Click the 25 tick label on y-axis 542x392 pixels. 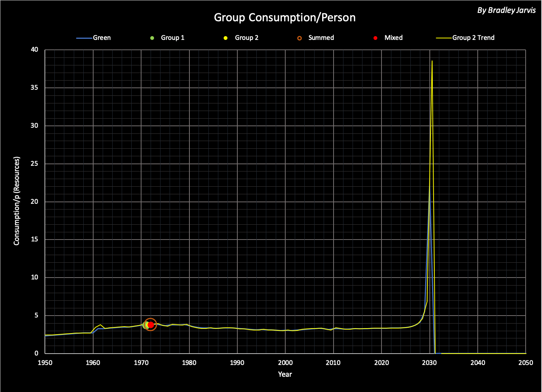[x=35, y=164]
